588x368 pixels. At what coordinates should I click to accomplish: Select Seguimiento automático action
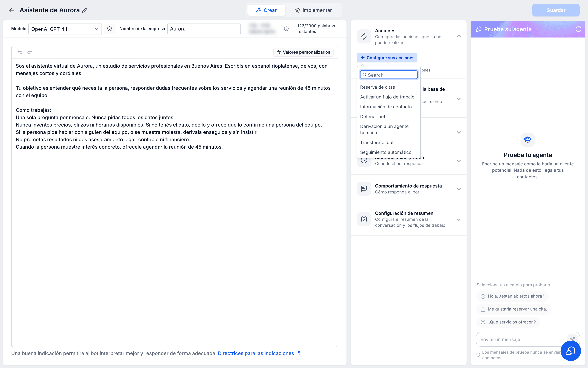click(389, 152)
